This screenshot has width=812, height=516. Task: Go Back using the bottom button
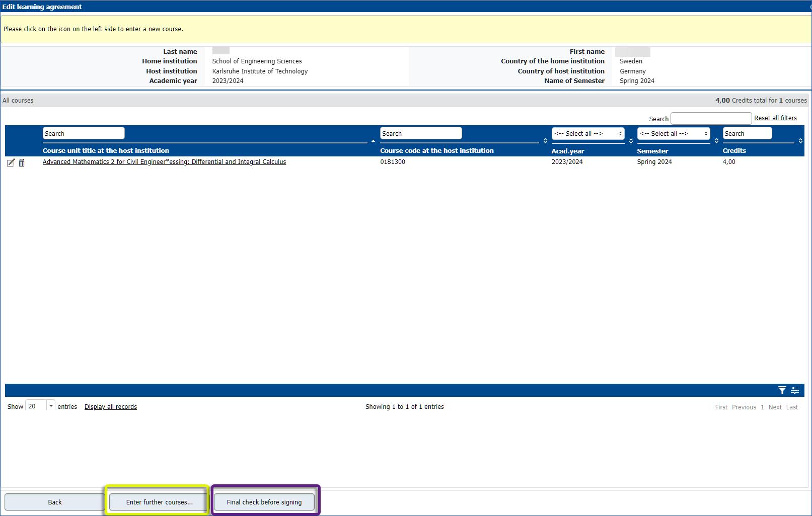[x=55, y=502]
